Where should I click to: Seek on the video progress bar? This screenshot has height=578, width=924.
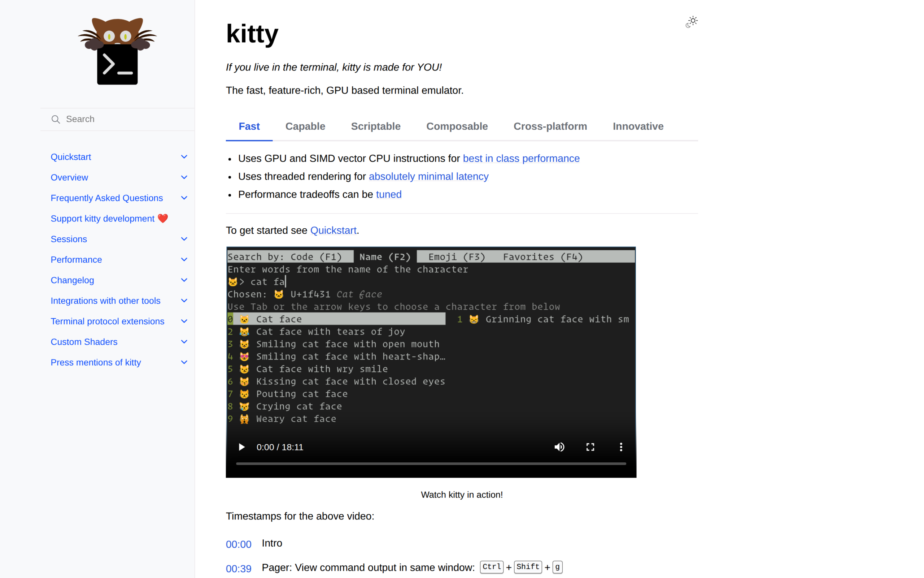(431, 464)
